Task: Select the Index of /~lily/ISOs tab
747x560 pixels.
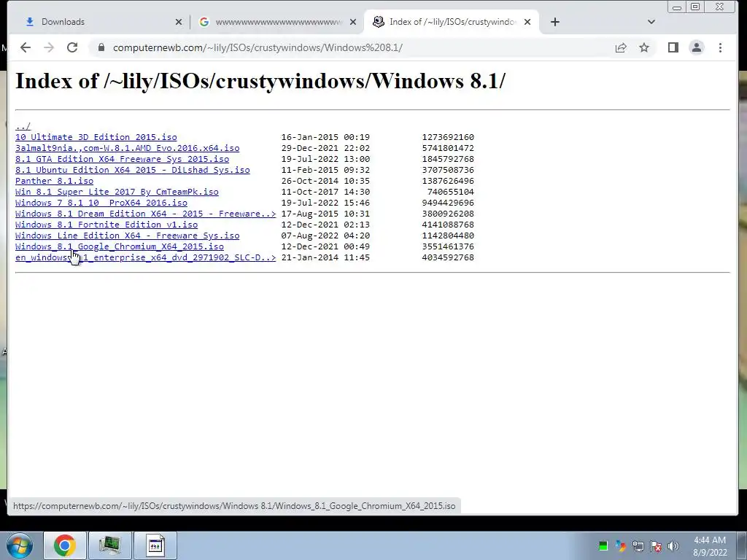Action: (450, 22)
